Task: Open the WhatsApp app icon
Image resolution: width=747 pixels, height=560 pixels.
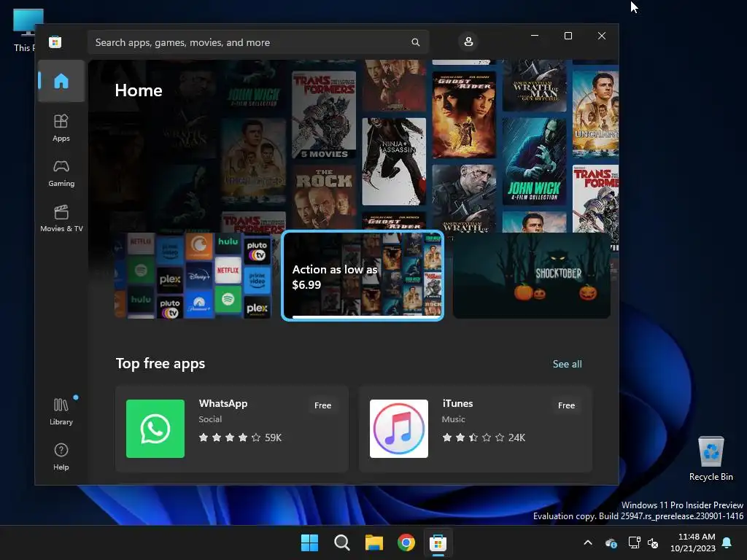Action: 155,429
